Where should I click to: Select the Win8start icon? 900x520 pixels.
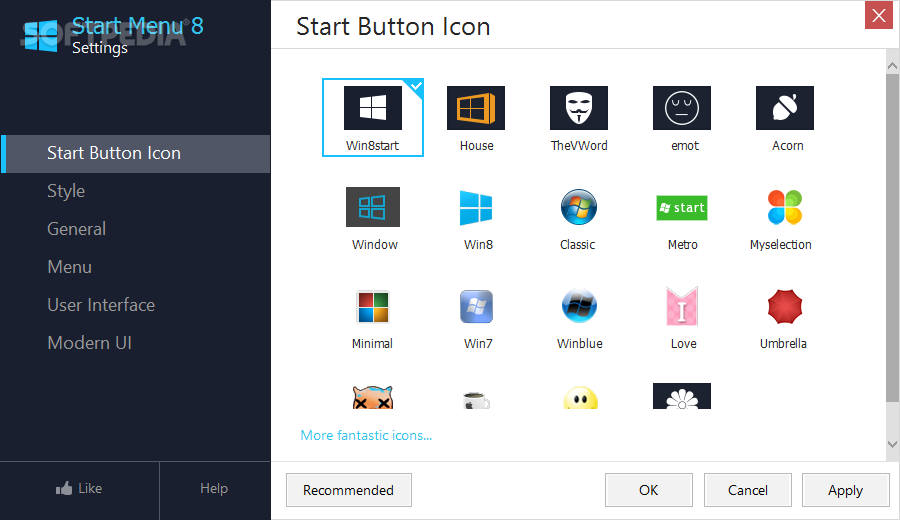point(373,118)
